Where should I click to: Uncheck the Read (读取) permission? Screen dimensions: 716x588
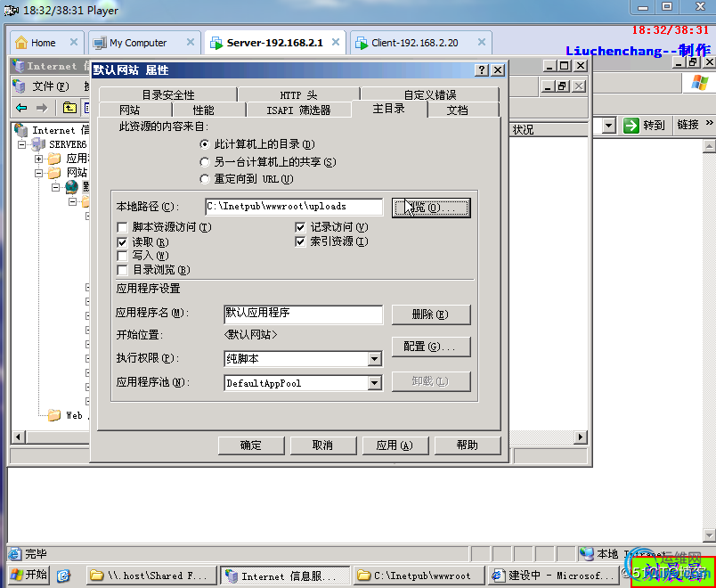click(122, 241)
